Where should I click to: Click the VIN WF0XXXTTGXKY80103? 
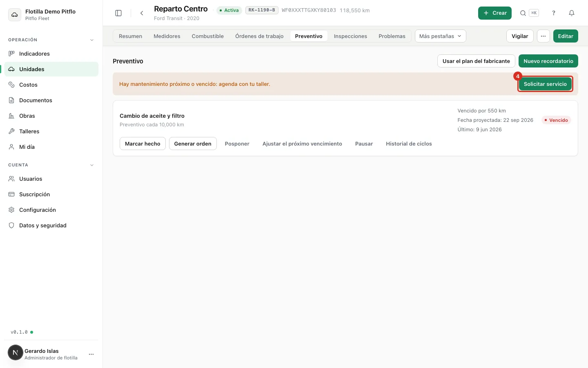[309, 10]
